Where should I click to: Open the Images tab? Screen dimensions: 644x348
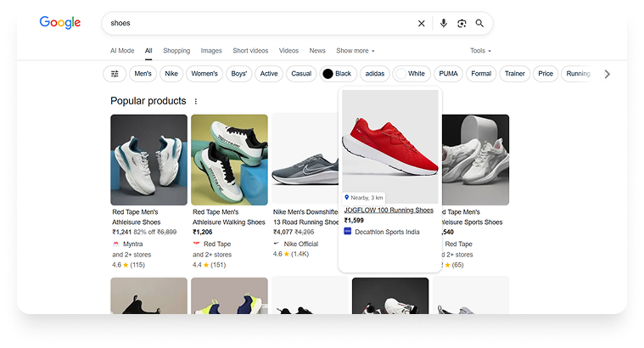click(x=211, y=51)
